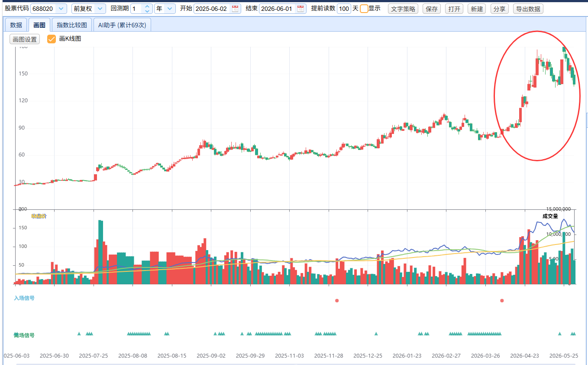Open the end date calendar icon
Screen dimensions: 588x365
[300, 9]
